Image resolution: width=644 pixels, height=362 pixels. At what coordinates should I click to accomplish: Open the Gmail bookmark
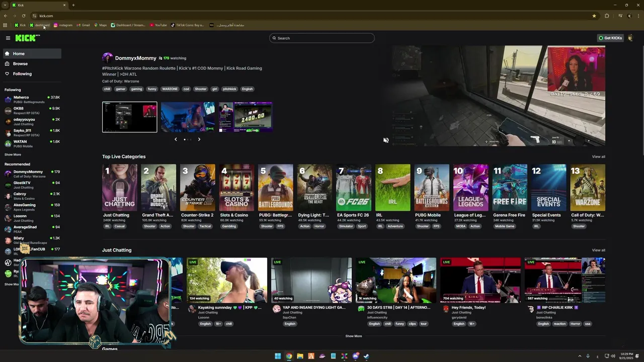click(83, 25)
